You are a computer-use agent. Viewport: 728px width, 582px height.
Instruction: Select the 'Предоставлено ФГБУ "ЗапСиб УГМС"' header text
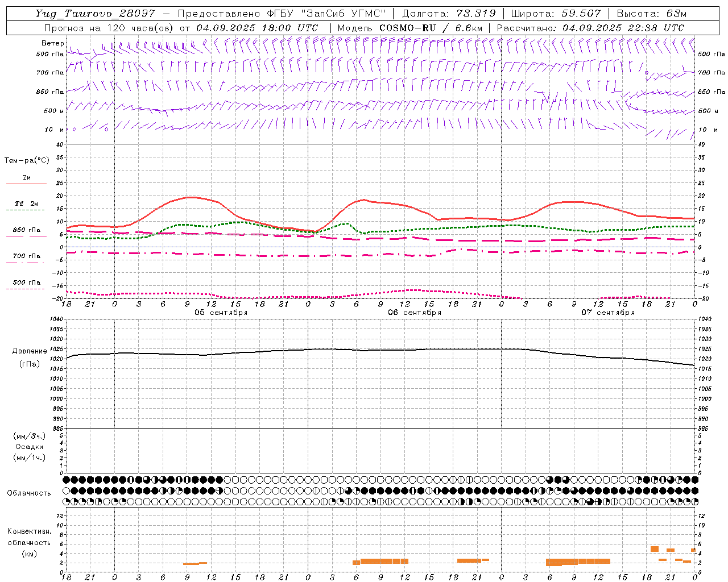point(282,14)
